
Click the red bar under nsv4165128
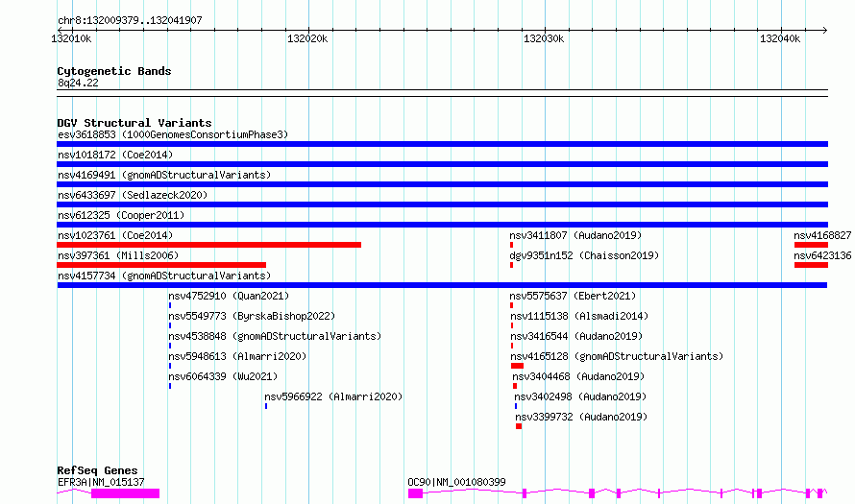(x=517, y=366)
